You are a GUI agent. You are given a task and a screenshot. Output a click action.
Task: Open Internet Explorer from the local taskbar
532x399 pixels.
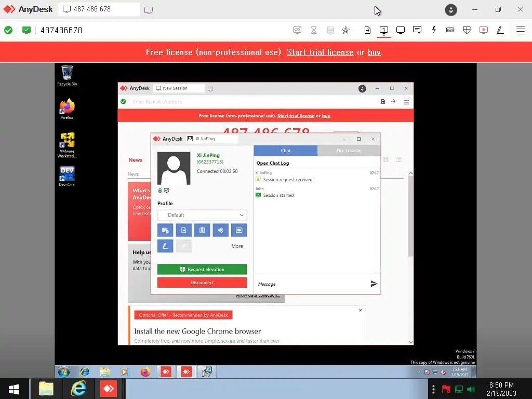point(78,389)
